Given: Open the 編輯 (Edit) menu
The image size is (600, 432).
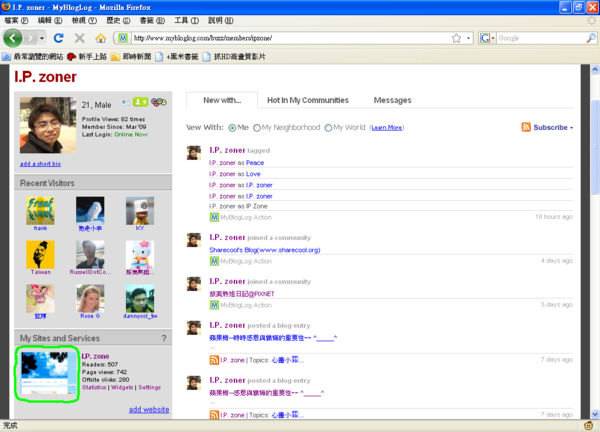Looking at the screenshot, I should (50, 20).
